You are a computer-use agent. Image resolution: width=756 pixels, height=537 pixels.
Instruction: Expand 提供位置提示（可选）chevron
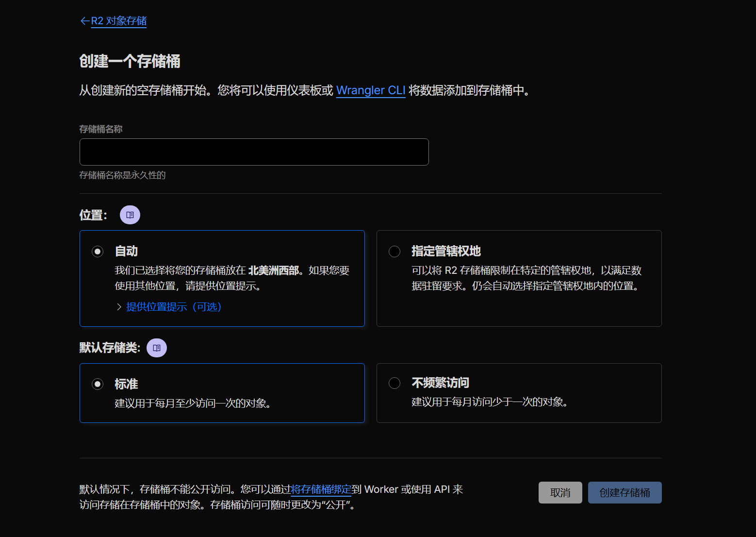tap(119, 307)
